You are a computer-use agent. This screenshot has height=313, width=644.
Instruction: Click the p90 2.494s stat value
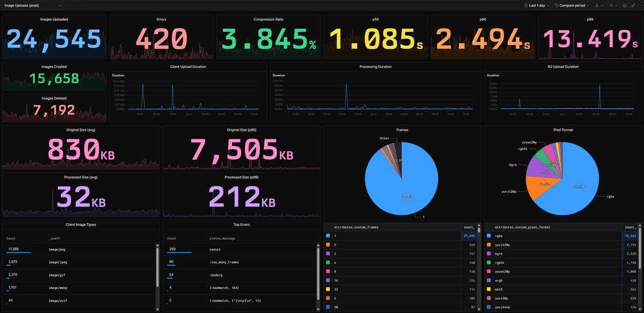pyautogui.click(x=482, y=40)
